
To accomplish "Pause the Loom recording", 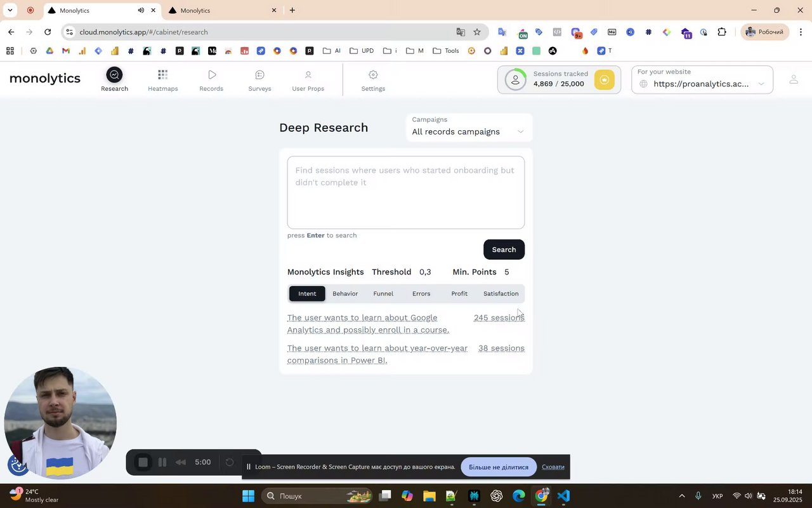I will tap(162, 462).
